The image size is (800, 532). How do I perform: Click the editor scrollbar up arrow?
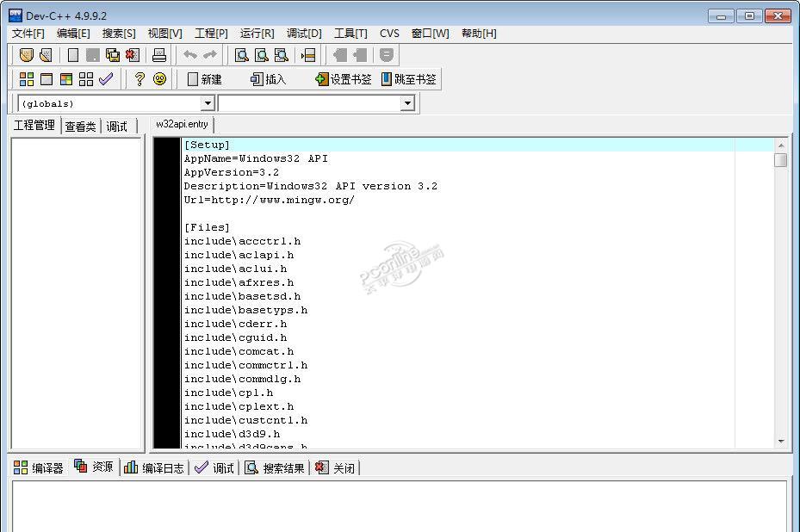[780, 145]
